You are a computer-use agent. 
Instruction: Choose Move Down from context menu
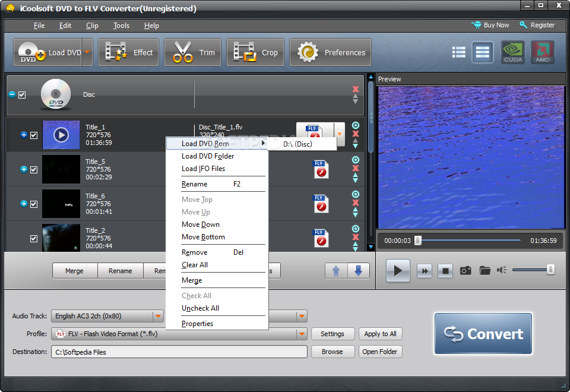(217, 225)
